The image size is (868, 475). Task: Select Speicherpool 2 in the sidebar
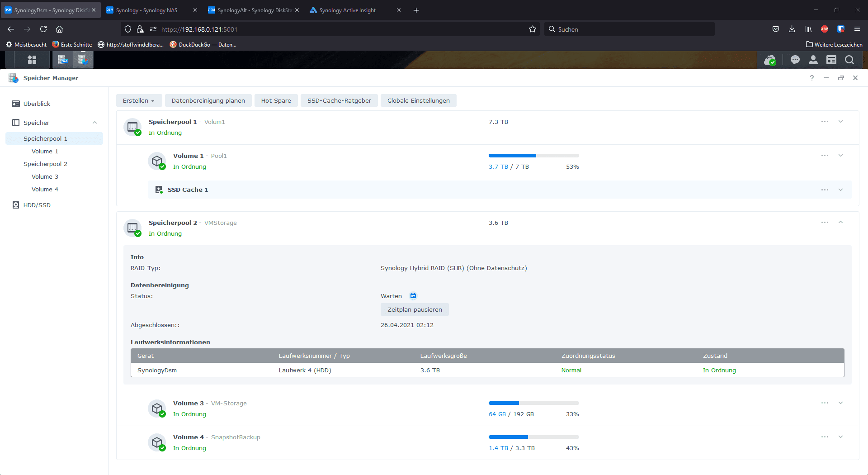[45, 164]
